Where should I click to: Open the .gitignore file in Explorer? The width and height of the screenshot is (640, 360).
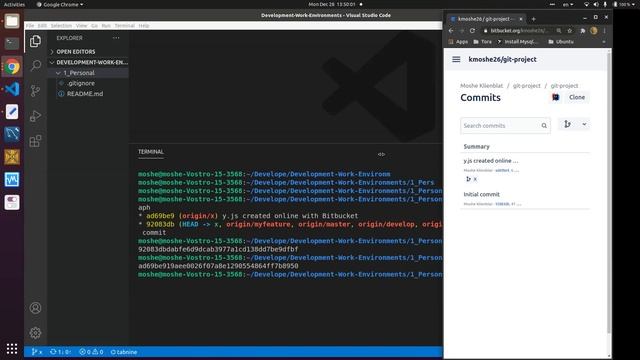tap(81, 83)
